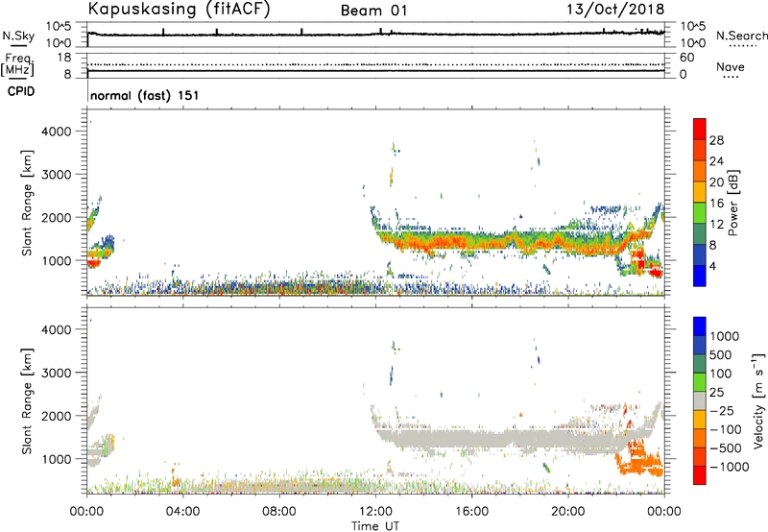
Task: Click the '-1000' velocity colorbar tick
Action: pyautogui.click(x=730, y=467)
